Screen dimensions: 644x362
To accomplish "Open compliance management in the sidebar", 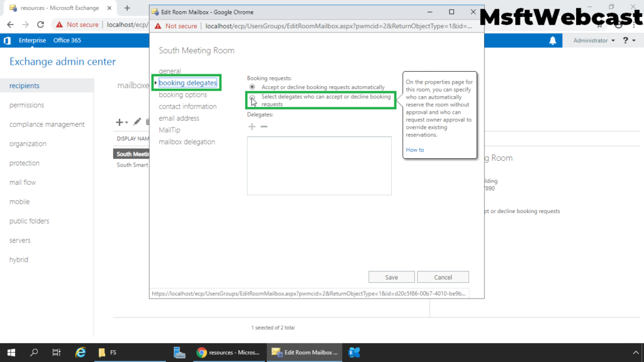I will (x=47, y=124).
